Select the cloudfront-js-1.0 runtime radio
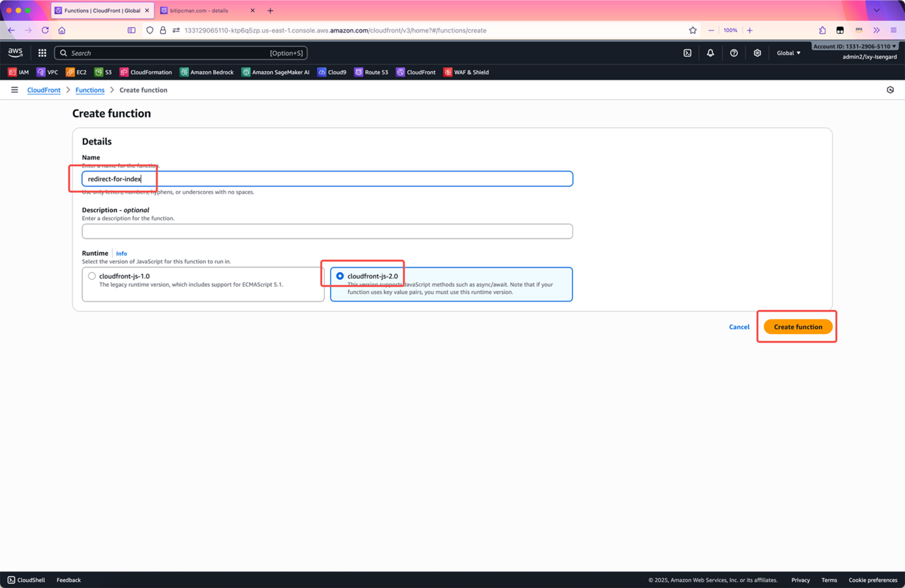The width and height of the screenshot is (905, 588). tap(92, 276)
